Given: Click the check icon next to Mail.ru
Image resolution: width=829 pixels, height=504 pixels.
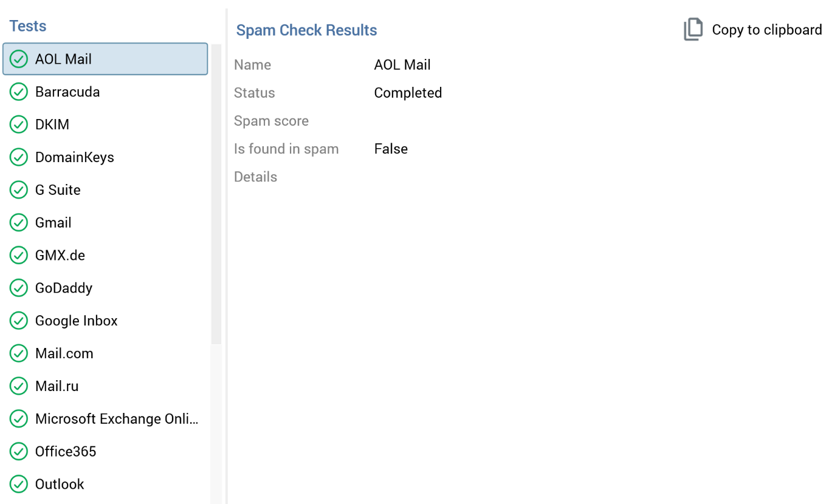Looking at the screenshot, I should pyautogui.click(x=19, y=386).
